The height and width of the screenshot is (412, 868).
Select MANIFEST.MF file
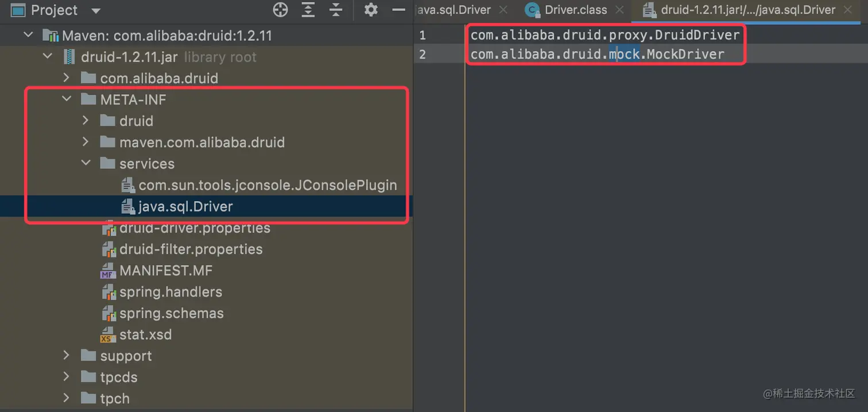pos(166,270)
